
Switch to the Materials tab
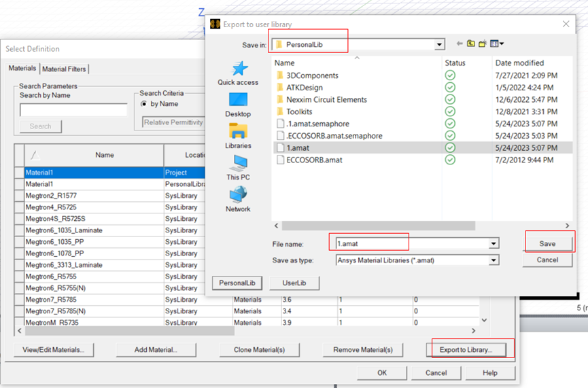point(22,68)
